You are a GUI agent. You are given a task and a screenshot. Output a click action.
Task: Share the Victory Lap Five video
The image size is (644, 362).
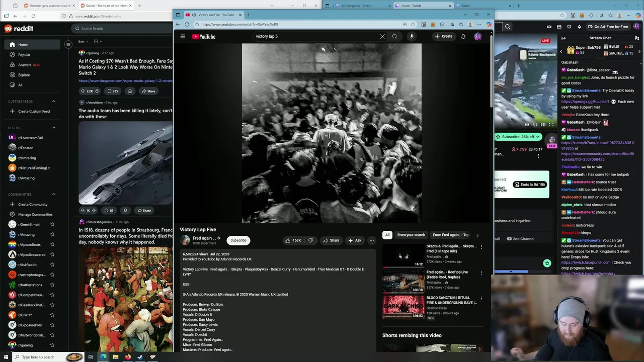pos(331,240)
